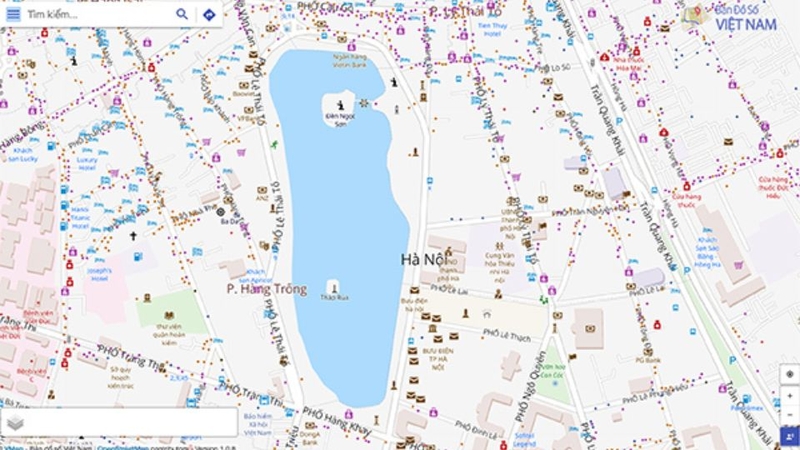Image resolution: width=800 pixels, height=450 pixels.
Task: Click the green running figure icon by the lake
Action: pyautogui.click(x=274, y=145)
